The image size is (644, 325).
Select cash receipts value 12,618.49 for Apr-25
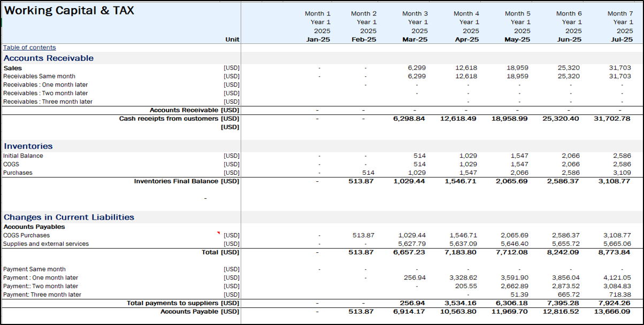coord(459,119)
